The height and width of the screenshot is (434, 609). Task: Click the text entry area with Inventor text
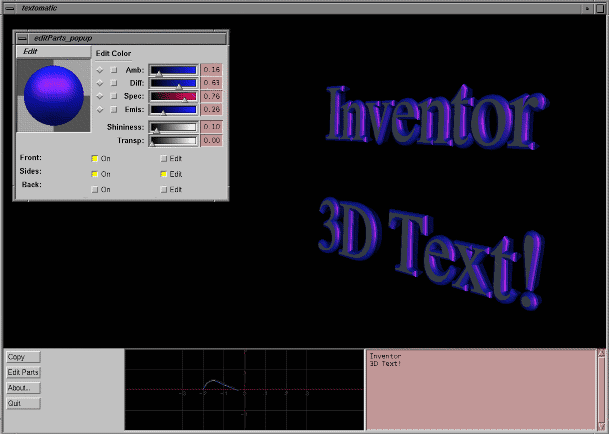tap(479, 390)
